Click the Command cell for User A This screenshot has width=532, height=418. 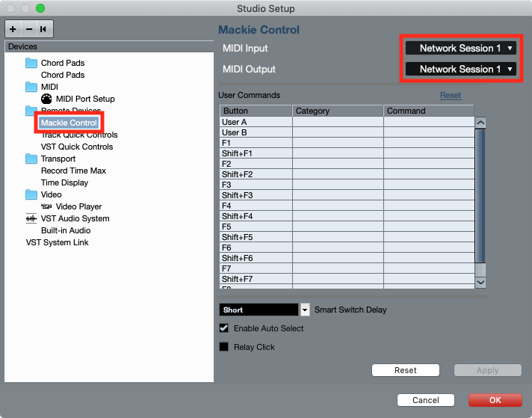429,122
